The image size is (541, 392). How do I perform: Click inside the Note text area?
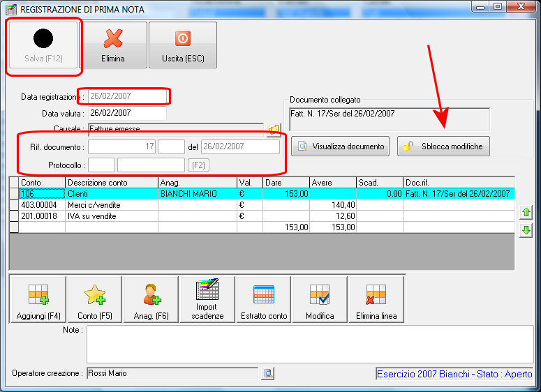(310, 344)
